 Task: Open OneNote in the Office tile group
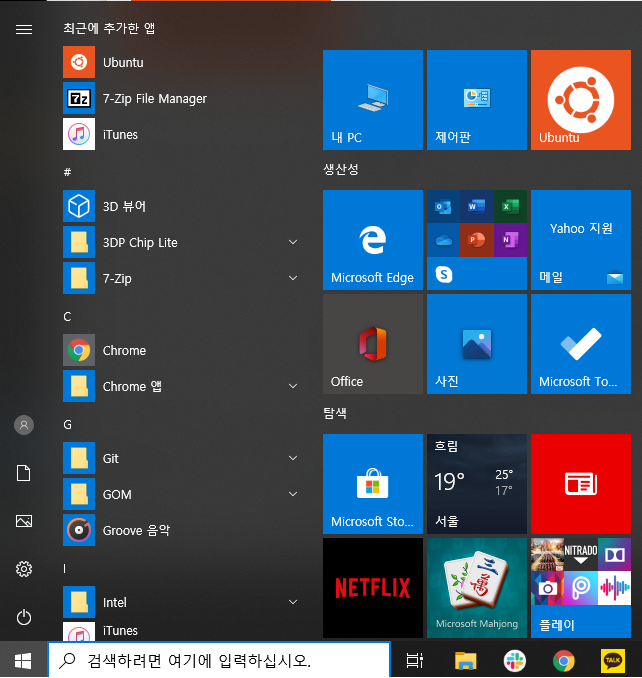pos(510,240)
